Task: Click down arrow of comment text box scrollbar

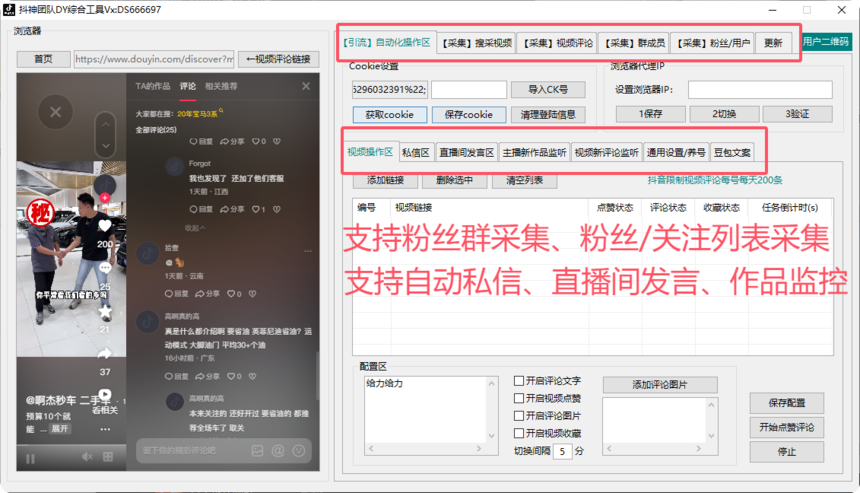Action: (x=491, y=436)
